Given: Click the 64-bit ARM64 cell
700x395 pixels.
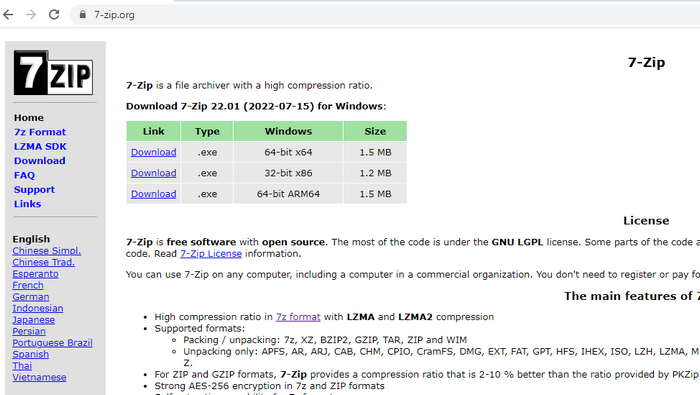Looking at the screenshot, I should tap(288, 194).
